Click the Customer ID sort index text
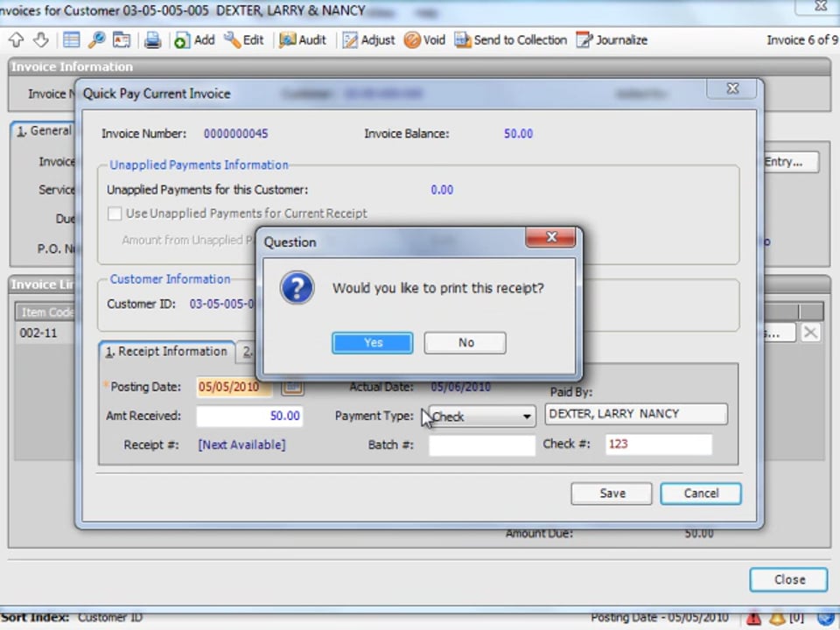The height and width of the screenshot is (630, 840). tap(110, 618)
